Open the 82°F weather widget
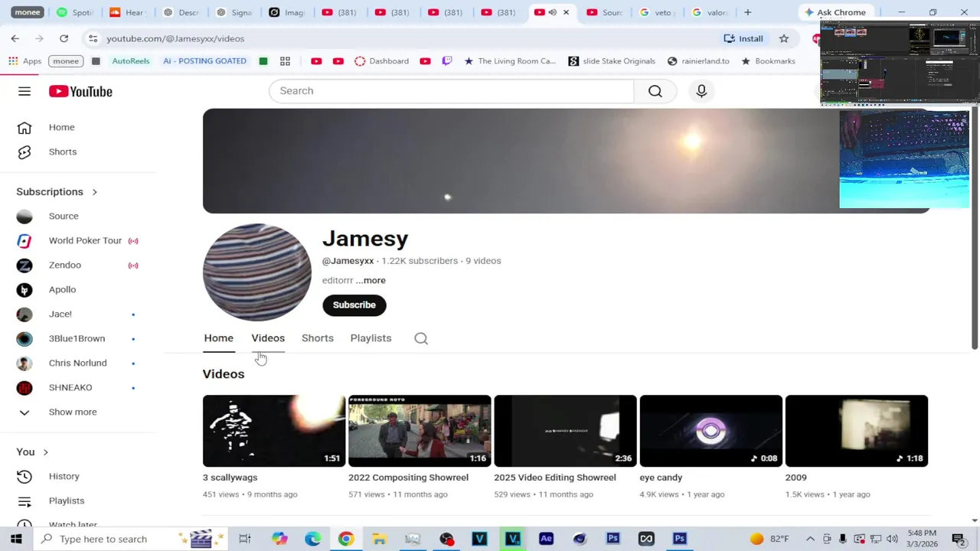 pyautogui.click(x=769, y=539)
